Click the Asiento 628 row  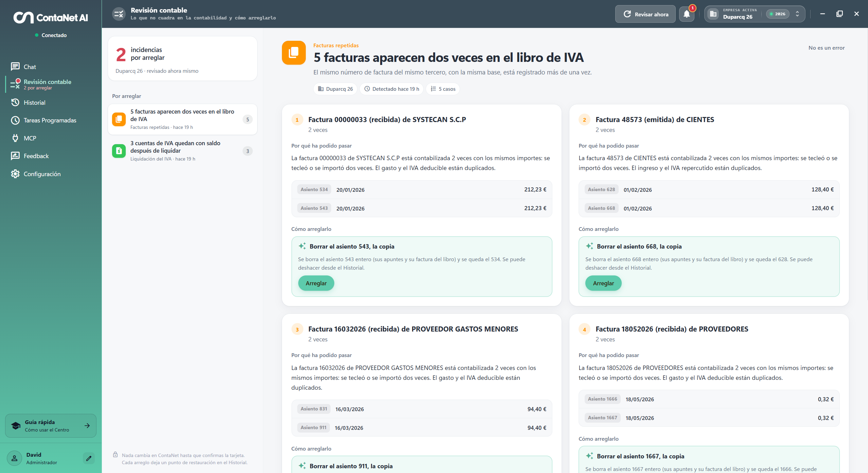coord(709,190)
